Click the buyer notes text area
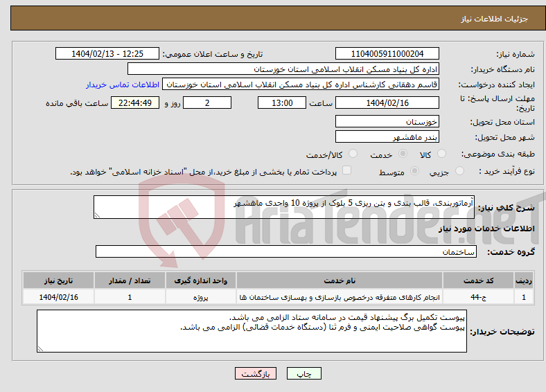The height and width of the screenshot is (392, 546). [x=252, y=331]
